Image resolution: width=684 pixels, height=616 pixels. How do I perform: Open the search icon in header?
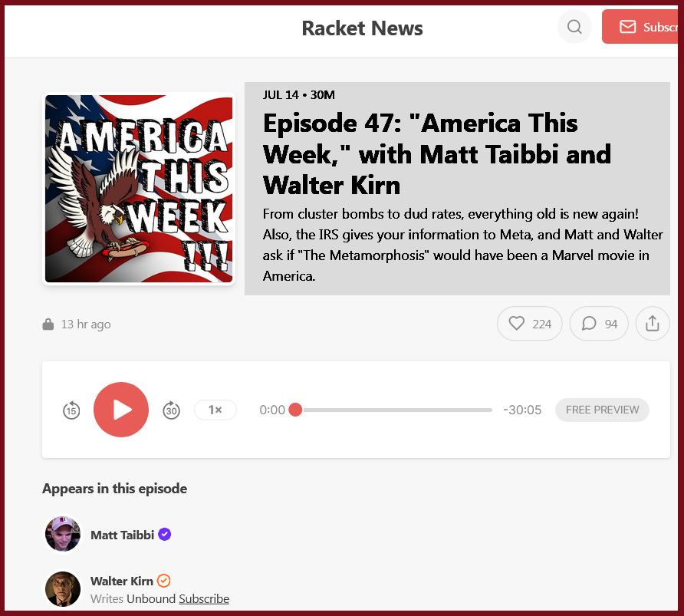pyautogui.click(x=574, y=27)
